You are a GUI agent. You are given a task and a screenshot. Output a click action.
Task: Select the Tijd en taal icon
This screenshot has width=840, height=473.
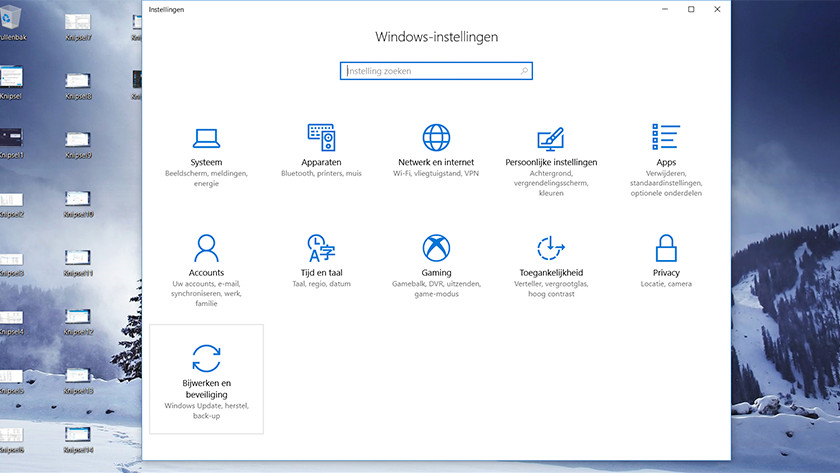pyautogui.click(x=321, y=247)
